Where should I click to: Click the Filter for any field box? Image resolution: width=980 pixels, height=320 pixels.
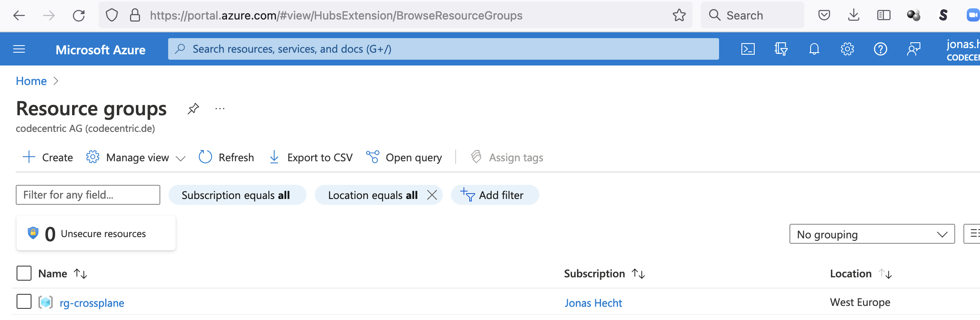pyautogui.click(x=88, y=195)
